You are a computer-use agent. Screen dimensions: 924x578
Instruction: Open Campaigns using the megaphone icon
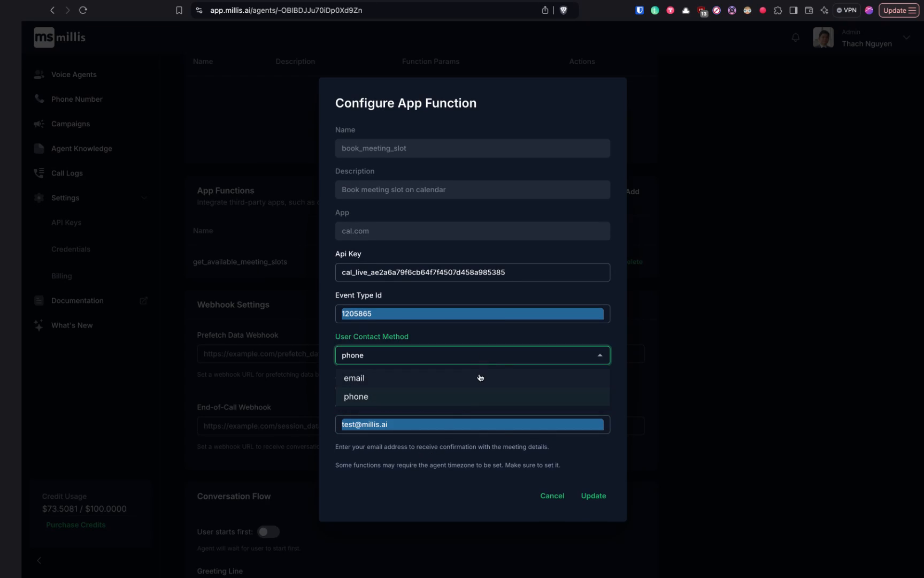tap(38, 124)
